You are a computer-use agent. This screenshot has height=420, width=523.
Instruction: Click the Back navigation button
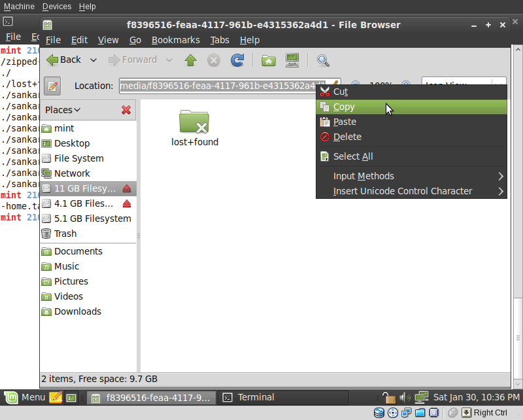click(65, 60)
